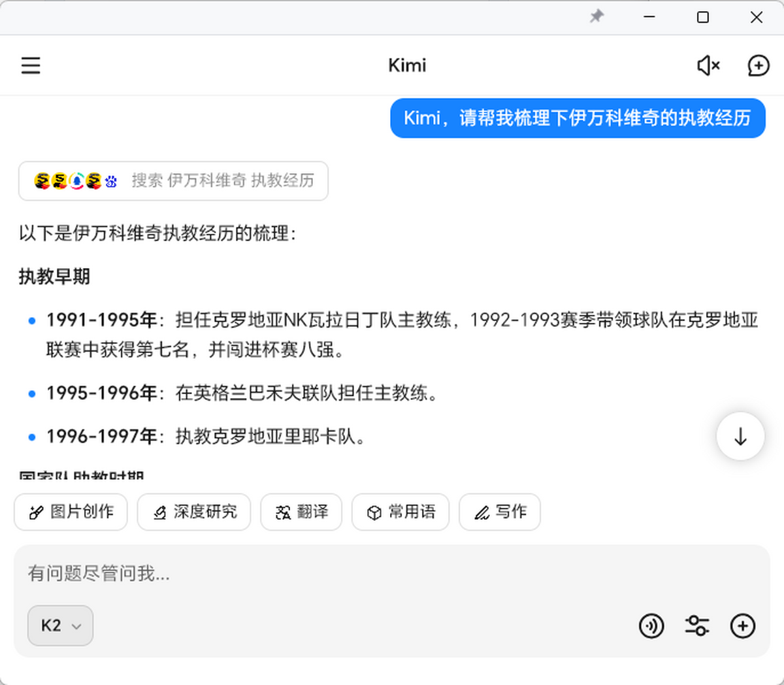This screenshot has height=685, width=784.
Task: Choose the 翻译 quick action
Action: (301, 512)
